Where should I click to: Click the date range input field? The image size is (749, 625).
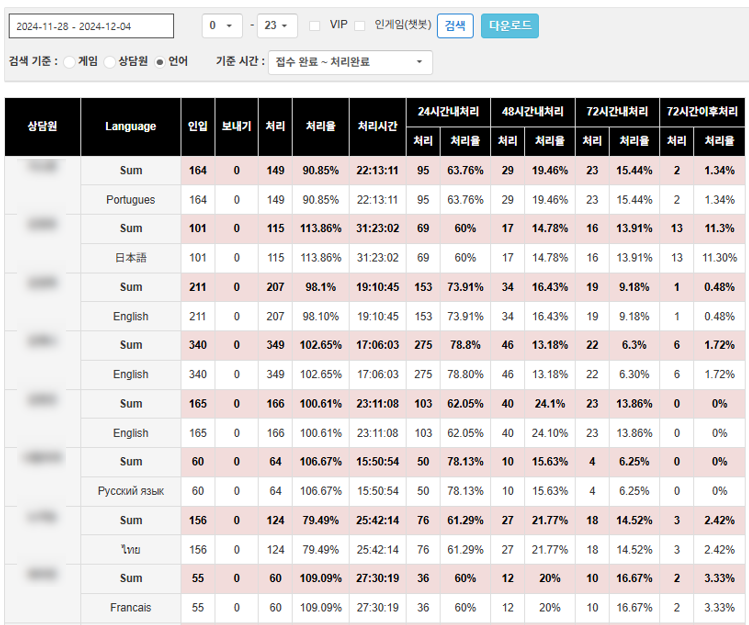[90, 26]
